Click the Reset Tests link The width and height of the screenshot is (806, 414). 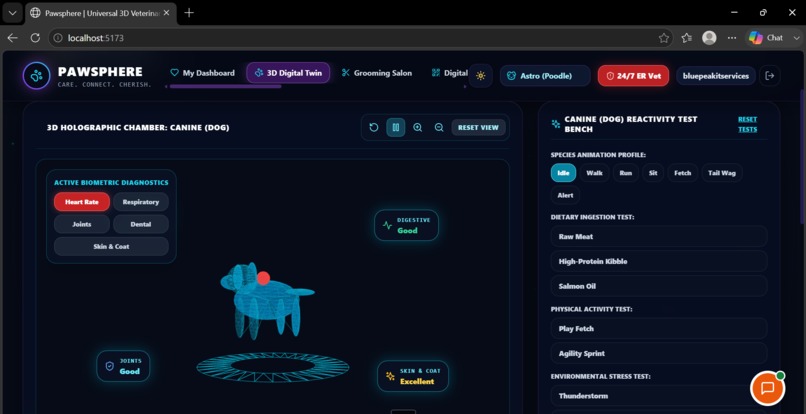(x=747, y=124)
